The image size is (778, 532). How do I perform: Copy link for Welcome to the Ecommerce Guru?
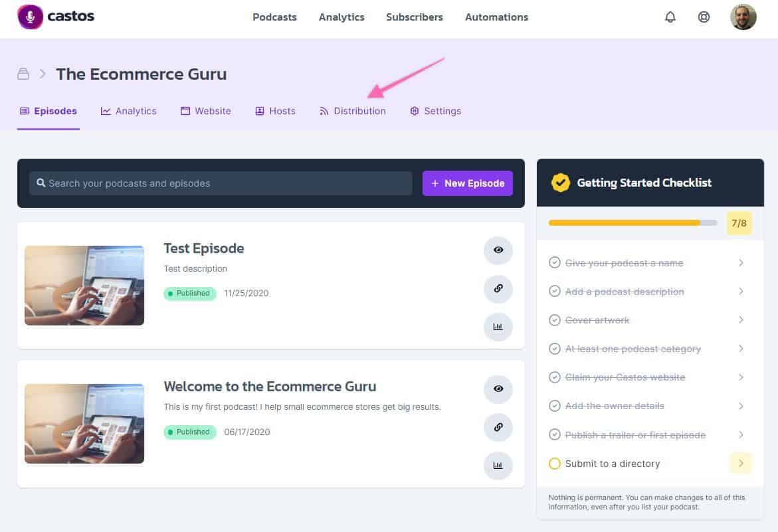point(498,427)
